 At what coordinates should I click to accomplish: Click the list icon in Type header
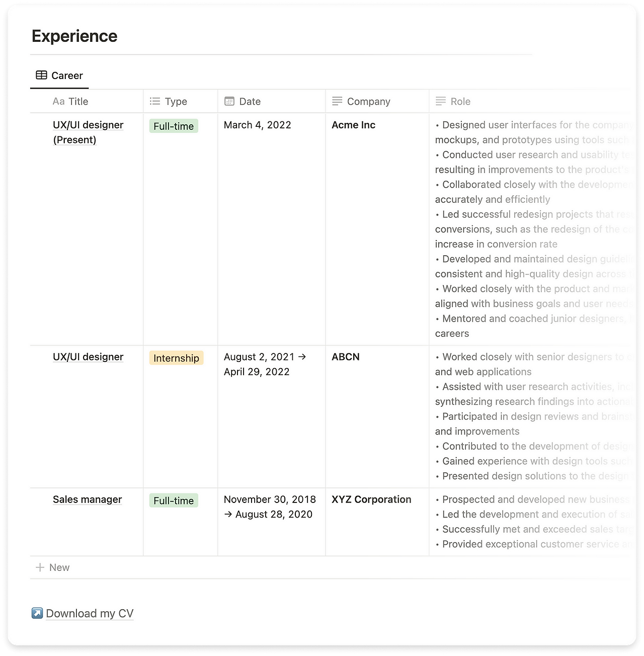(155, 101)
